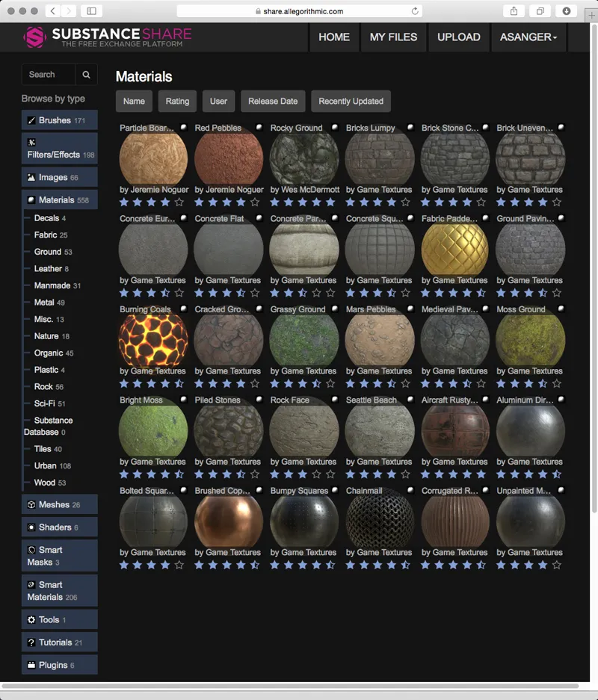Click the material type icon beside Rocky Ground
Viewport: 598px width, 700px height.
(x=334, y=127)
